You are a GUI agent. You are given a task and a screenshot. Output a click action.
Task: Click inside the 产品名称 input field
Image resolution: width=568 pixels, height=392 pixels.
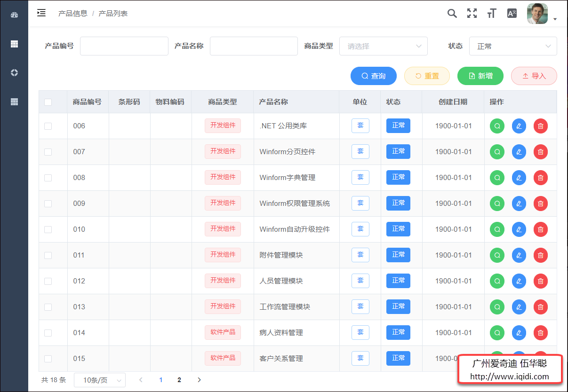[x=254, y=46]
